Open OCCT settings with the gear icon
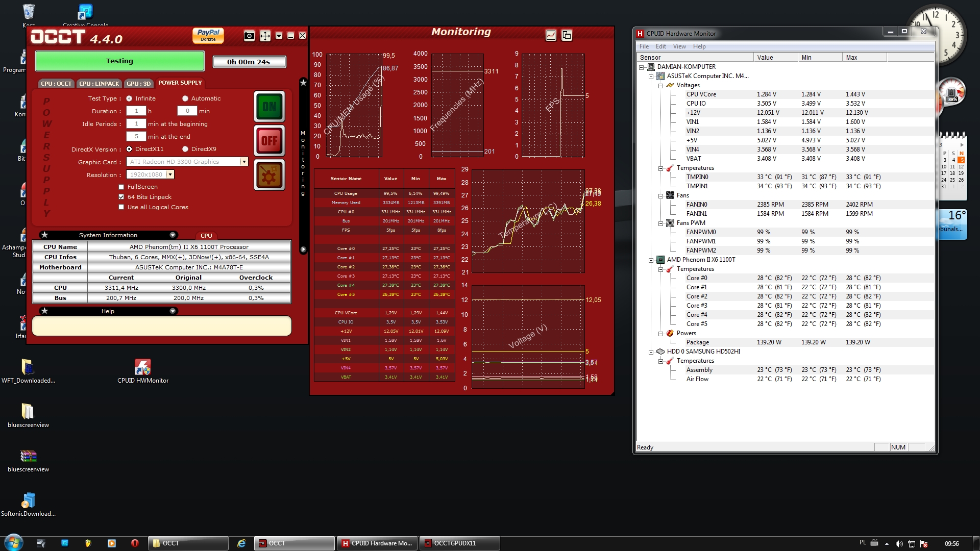The height and width of the screenshot is (551, 980). tap(269, 175)
